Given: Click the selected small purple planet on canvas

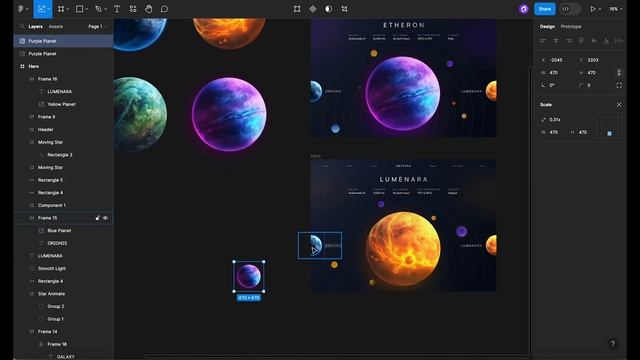Looking at the screenshot, I should click(249, 276).
